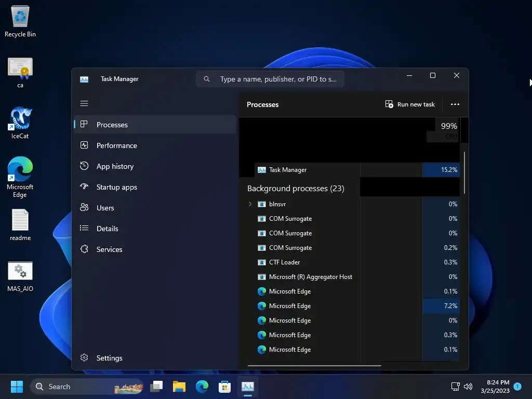The height and width of the screenshot is (399, 532).
Task: Open Task View from taskbar
Action: 156,387
